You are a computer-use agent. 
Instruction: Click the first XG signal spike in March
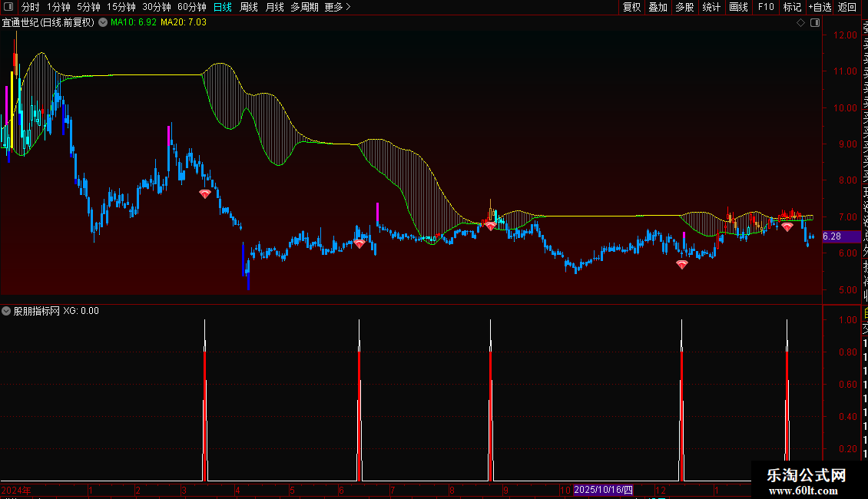(x=205, y=401)
